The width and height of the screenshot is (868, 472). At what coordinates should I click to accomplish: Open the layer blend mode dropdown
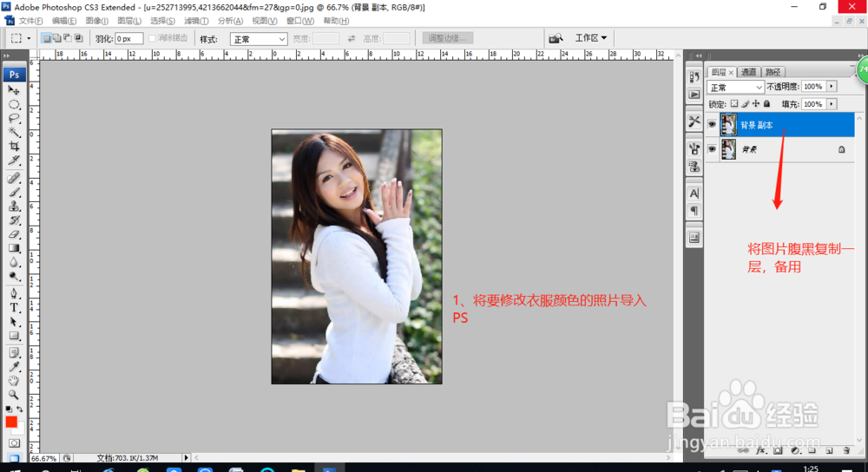coord(735,88)
